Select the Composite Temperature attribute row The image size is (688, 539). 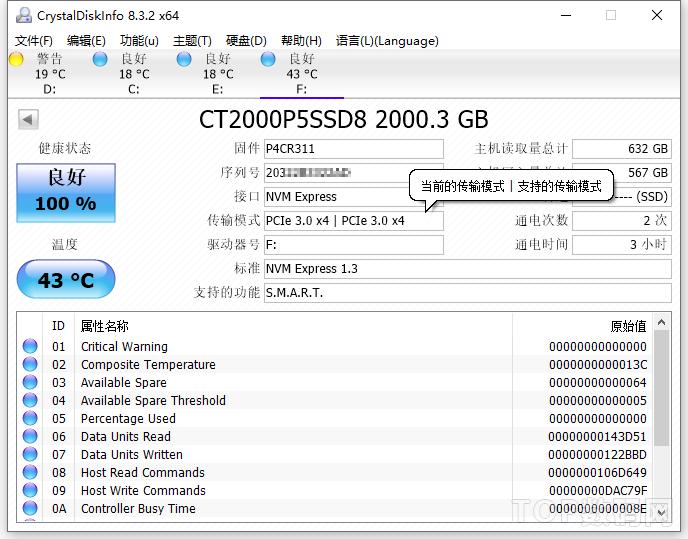(335, 364)
